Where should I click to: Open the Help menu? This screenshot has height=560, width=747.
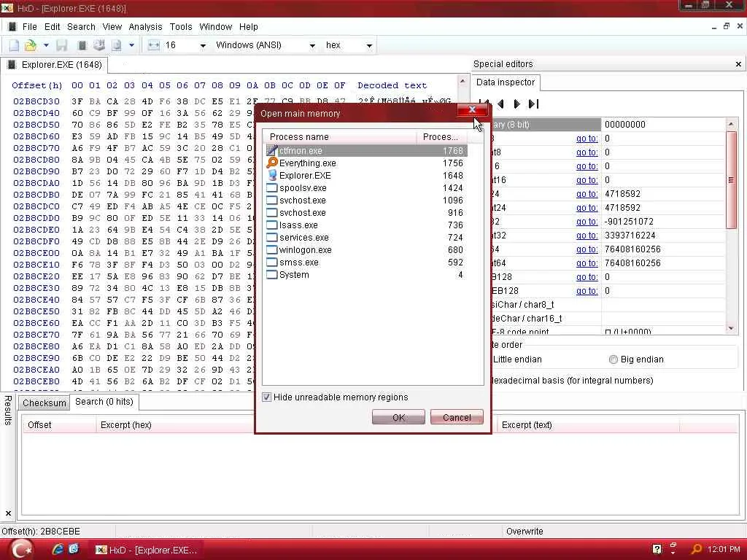pos(248,27)
